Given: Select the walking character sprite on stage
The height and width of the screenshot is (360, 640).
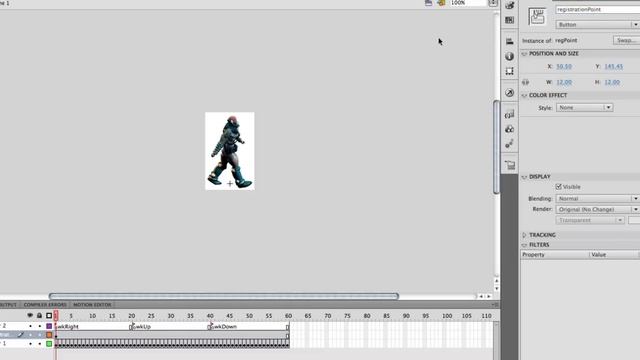Looking at the screenshot, I should pyautogui.click(x=229, y=151).
